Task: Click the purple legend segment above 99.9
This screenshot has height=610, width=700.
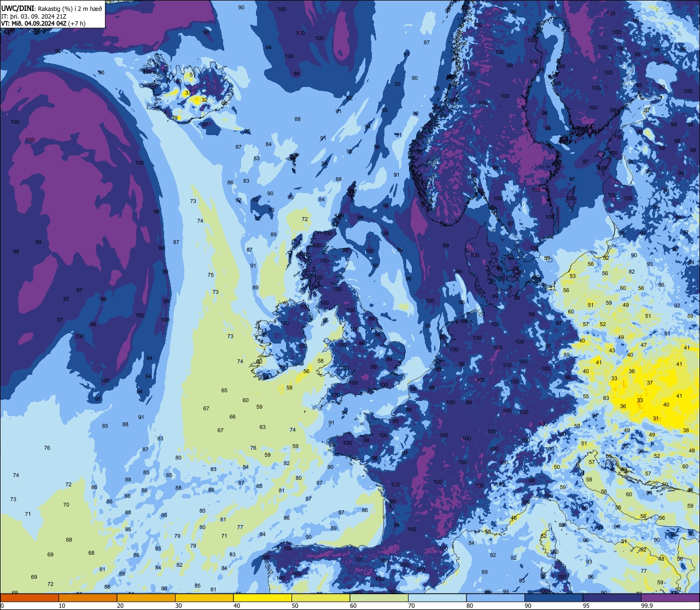Action: [x=670, y=597]
